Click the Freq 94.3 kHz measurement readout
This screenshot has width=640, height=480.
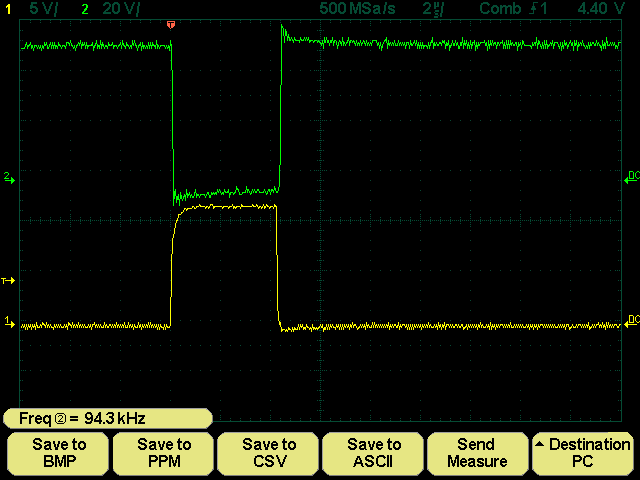(108, 418)
